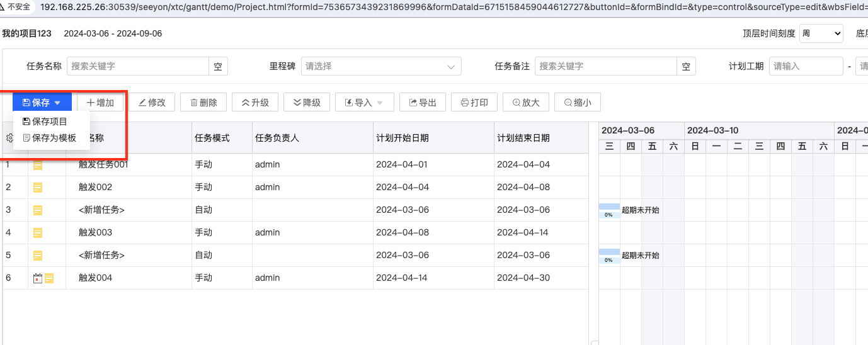Viewport: 868px width, 345px height.
Task: Click the row 3 超期未开始 Gantt label
Action: tap(641, 210)
